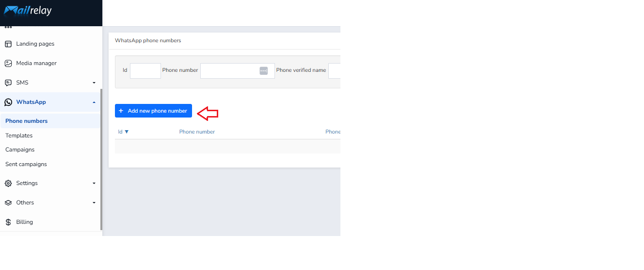The image size is (644, 270).
Task: Sort by Id column arrow
Action: point(127,132)
